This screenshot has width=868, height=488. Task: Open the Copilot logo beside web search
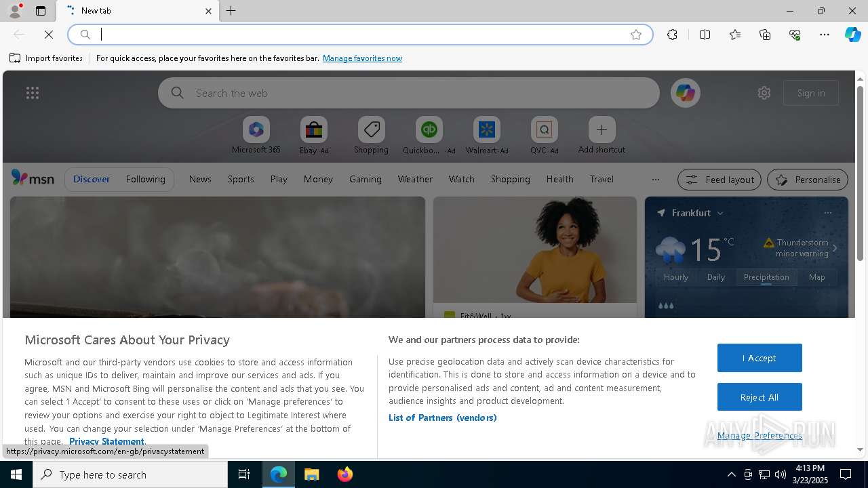(685, 93)
